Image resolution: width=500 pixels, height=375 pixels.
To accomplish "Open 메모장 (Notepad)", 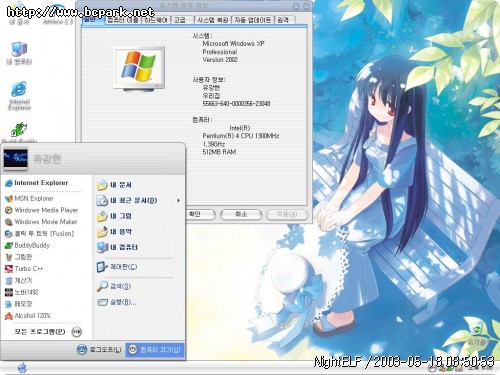I will coord(19,304).
